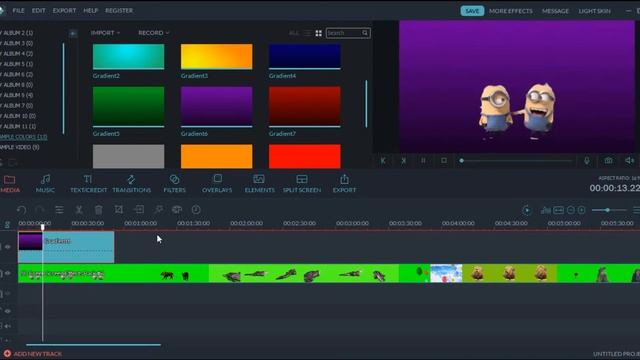Viewport: 640px width, 360px height.
Task: Click the media library vertical scrollbar
Action: click(x=366, y=104)
